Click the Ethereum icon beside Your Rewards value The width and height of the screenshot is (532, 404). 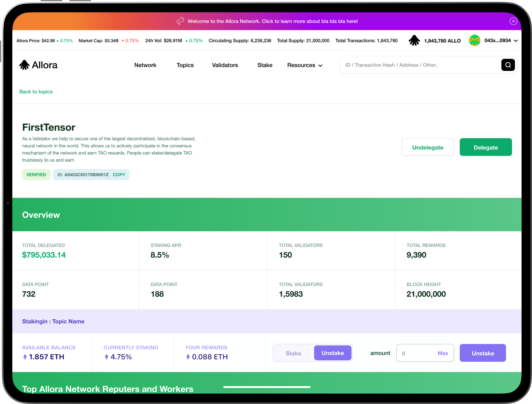coord(188,357)
